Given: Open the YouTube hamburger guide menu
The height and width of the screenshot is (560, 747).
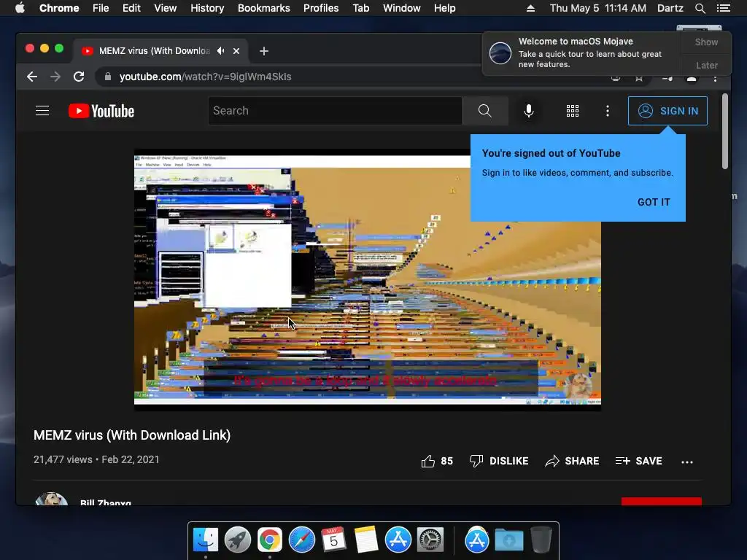Looking at the screenshot, I should coord(42,111).
